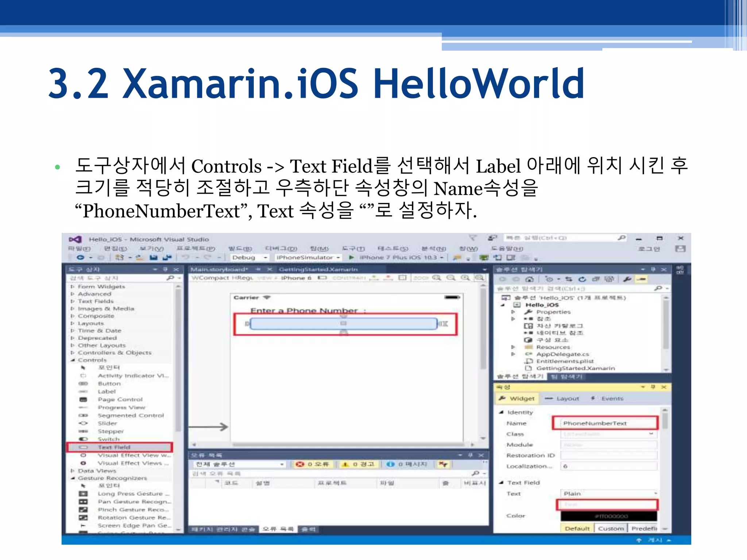Screen dimensions: 747x560
Task: Click the black #ff000000 color swatch
Action: coord(609,516)
